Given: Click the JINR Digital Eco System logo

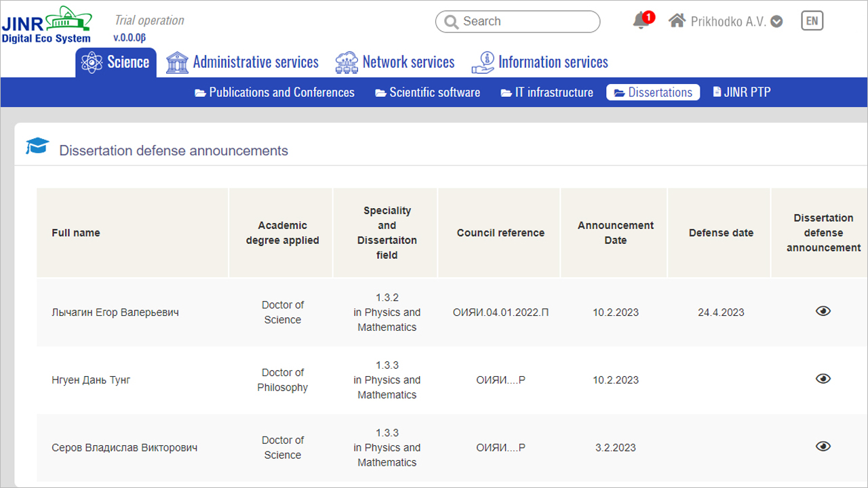Looking at the screenshot, I should coord(46,24).
